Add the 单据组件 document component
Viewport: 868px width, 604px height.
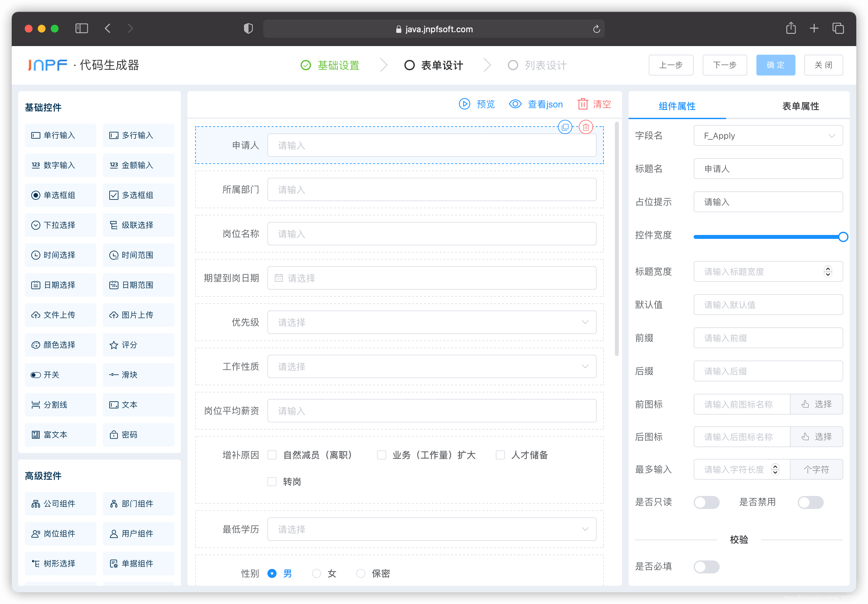pos(138,564)
